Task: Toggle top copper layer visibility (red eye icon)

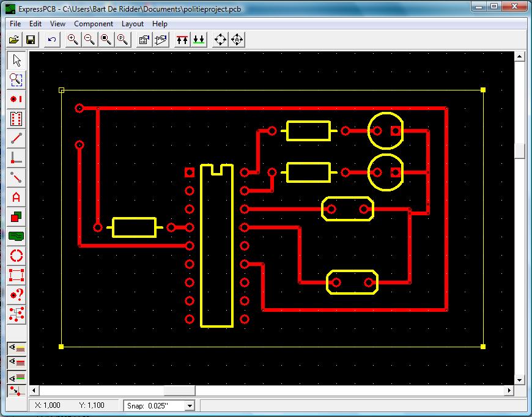Action: tap(17, 363)
